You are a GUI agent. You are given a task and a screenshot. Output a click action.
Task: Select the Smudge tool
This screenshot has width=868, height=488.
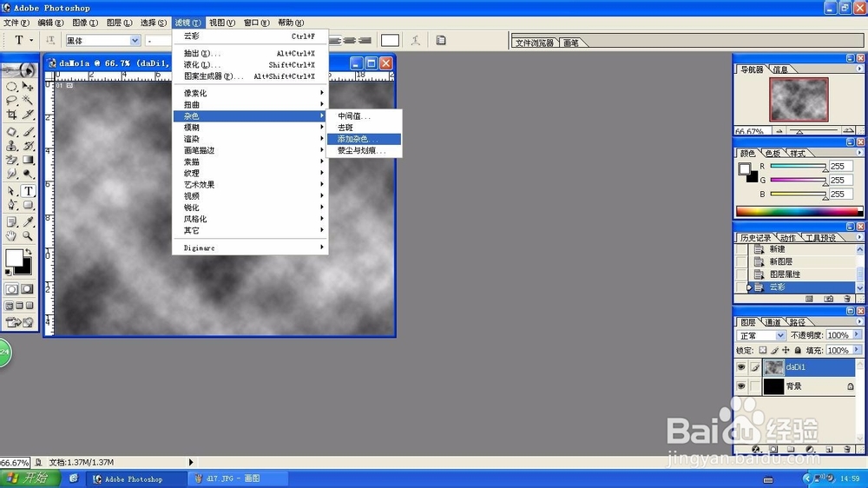[11, 174]
